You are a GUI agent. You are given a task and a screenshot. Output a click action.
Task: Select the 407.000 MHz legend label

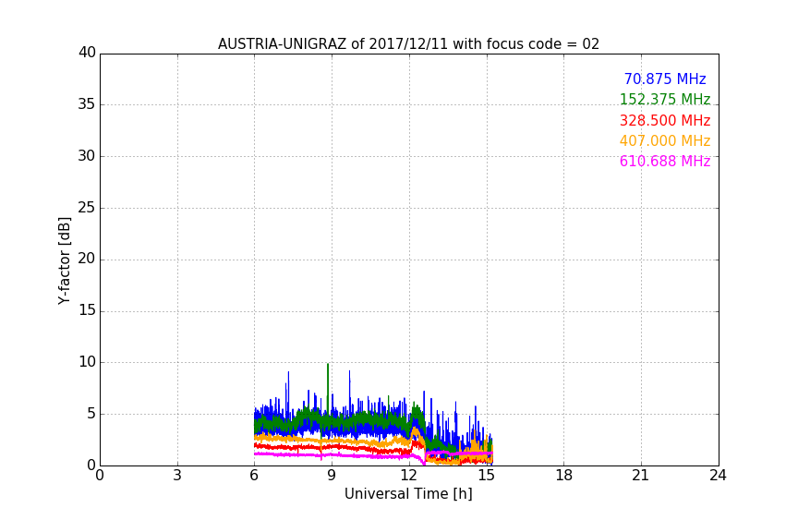[x=665, y=140]
